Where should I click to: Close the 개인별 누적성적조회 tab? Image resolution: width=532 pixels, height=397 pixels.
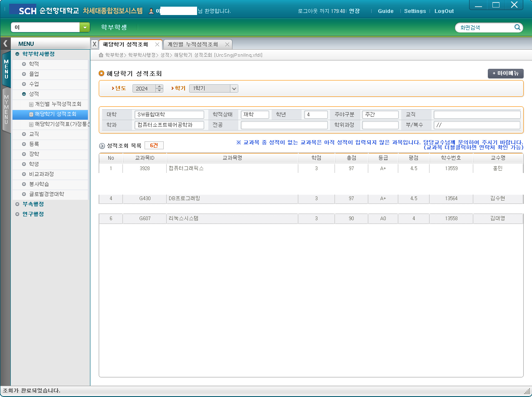coord(227,44)
